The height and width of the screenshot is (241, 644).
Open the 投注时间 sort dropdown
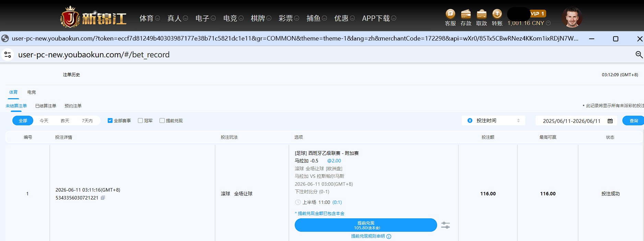click(x=493, y=120)
